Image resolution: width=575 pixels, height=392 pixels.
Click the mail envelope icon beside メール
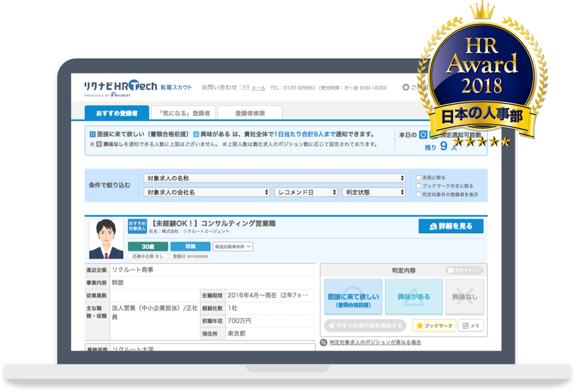coord(246,88)
